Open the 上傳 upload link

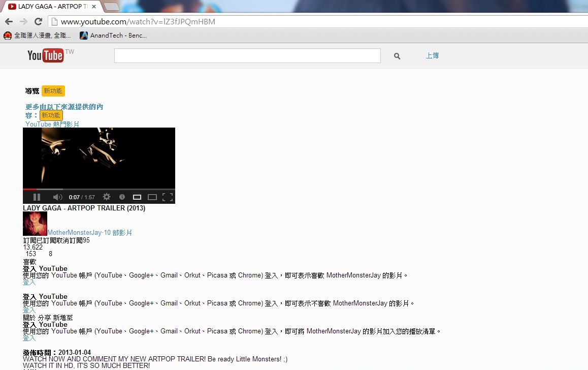pos(433,55)
